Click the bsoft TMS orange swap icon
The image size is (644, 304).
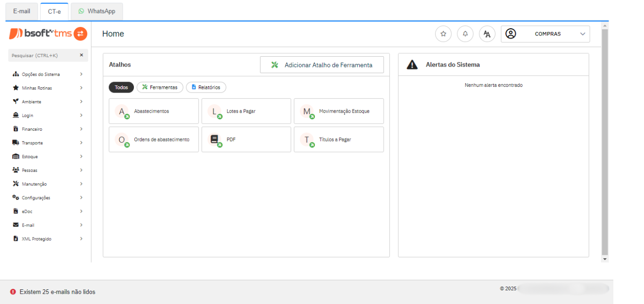pos(81,34)
